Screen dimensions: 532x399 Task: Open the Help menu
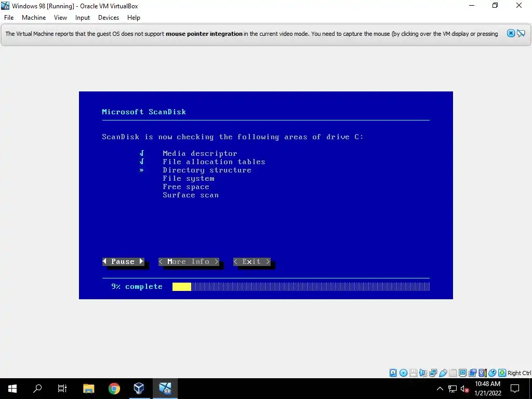coord(134,18)
